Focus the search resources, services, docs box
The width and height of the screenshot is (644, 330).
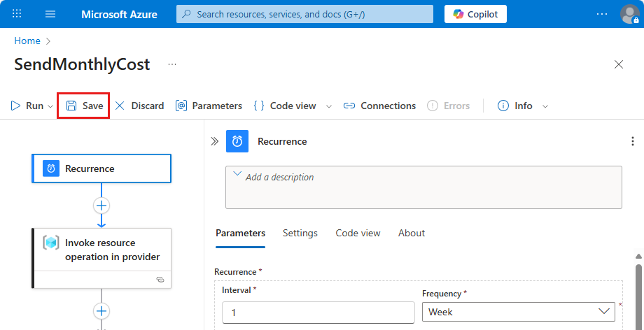click(x=304, y=15)
